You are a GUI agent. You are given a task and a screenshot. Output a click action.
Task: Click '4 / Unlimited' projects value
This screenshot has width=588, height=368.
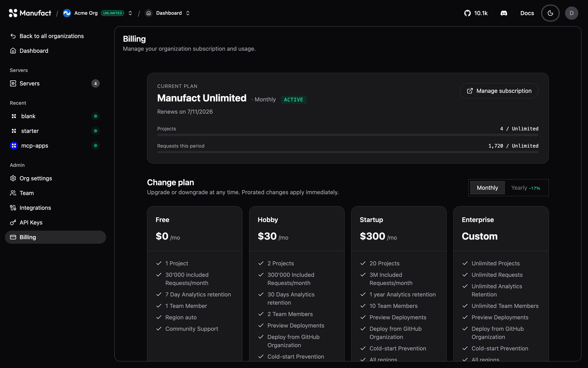[519, 129]
